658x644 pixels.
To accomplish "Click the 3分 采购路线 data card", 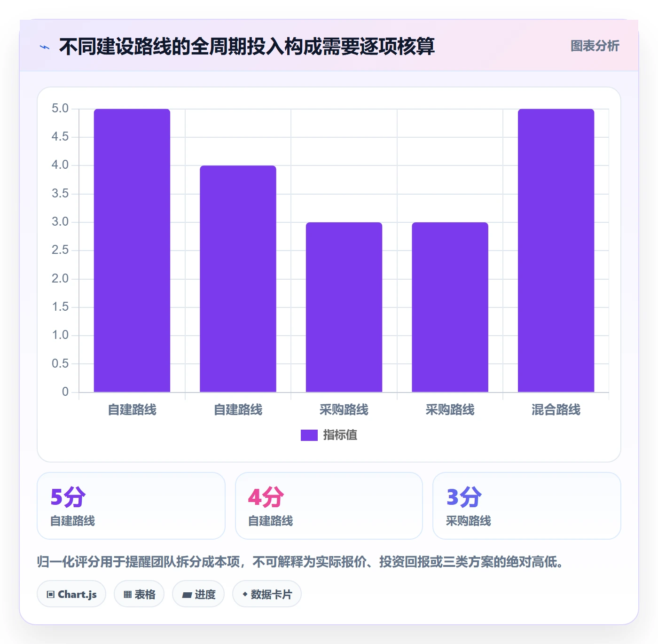I will click(x=527, y=506).
